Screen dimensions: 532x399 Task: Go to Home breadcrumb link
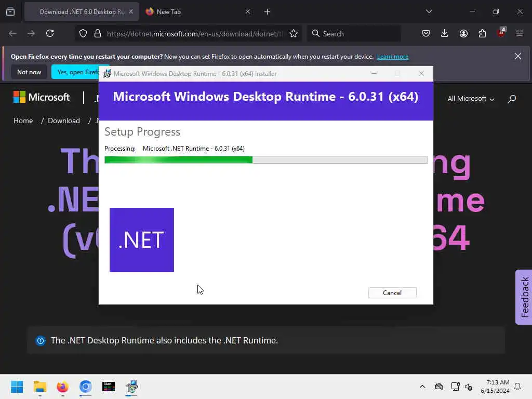pyautogui.click(x=23, y=121)
